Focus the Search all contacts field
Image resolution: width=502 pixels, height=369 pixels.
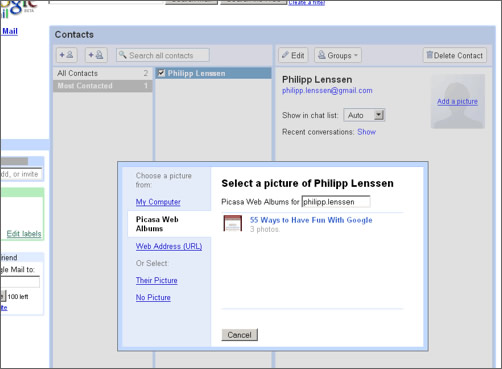163,55
